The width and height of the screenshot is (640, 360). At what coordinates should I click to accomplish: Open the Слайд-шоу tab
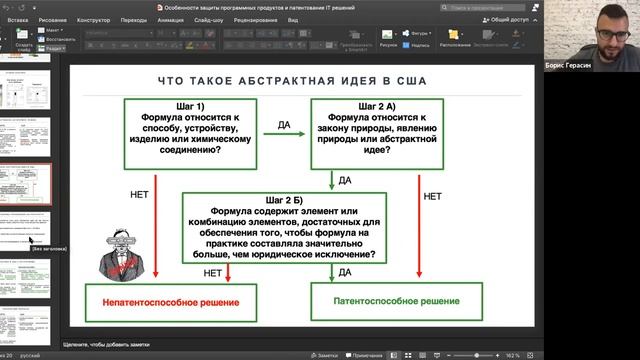click(209, 20)
